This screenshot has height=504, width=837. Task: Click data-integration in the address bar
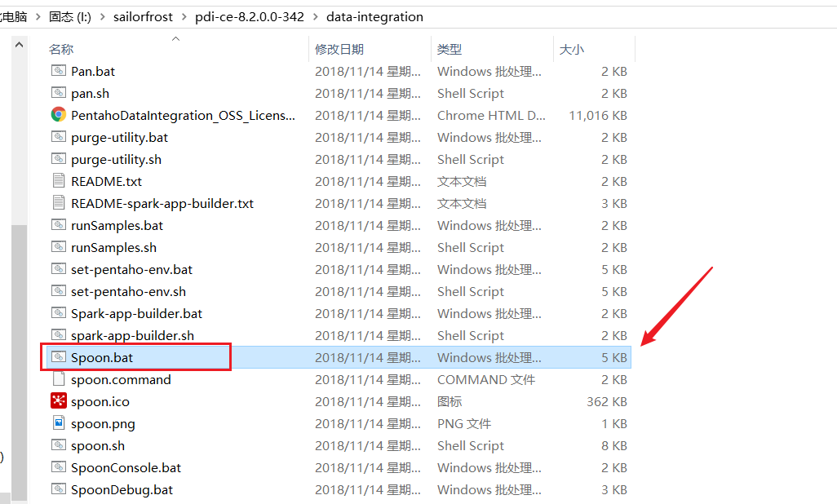[x=374, y=17]
